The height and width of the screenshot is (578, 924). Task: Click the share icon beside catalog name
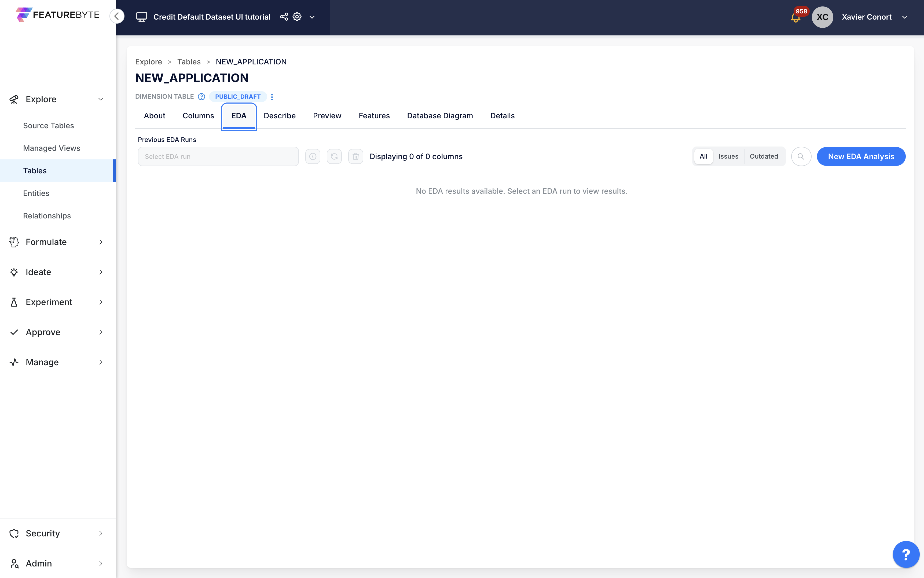[284, 17]
